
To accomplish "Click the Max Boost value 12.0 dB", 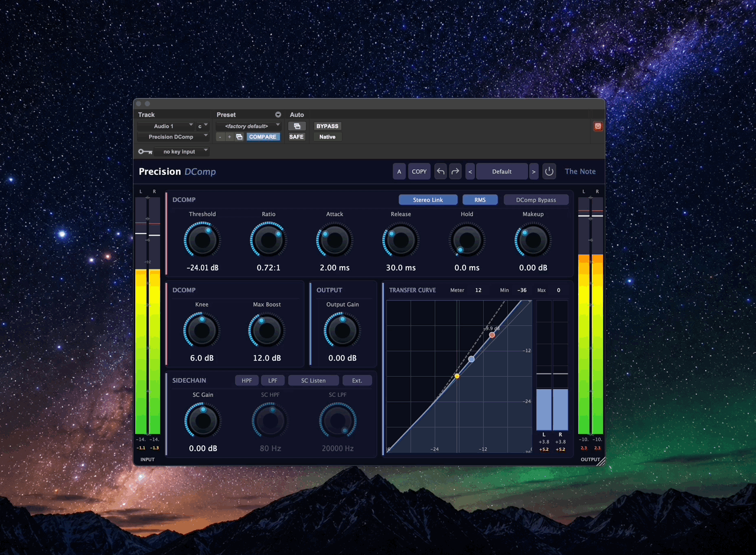I will click(x=267, y=358).
